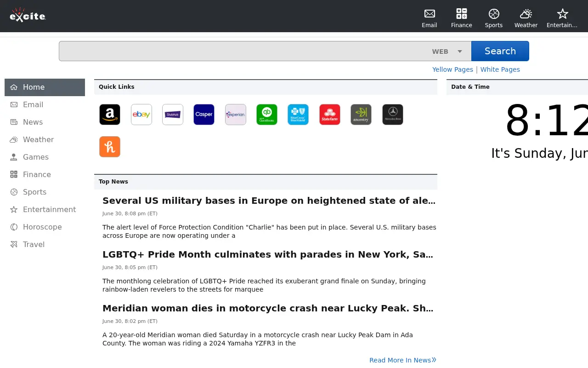Click the sidebar News newspaper icon

[x=14, y=122]
